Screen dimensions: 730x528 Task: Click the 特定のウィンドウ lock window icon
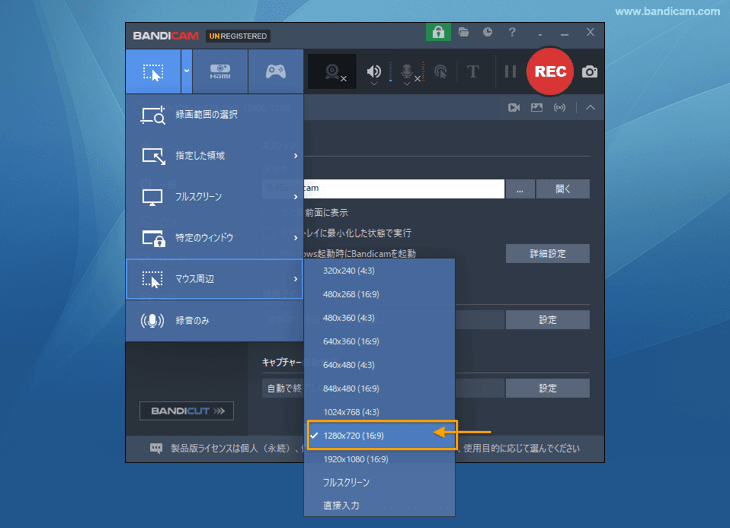pyautogui.click(x=154, y=238)
